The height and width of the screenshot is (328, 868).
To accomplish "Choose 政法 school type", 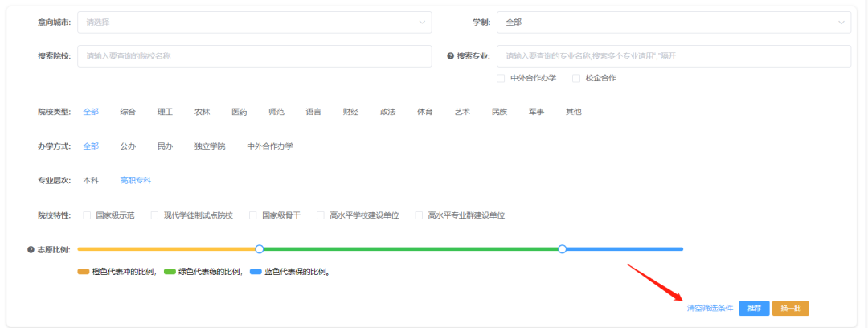I will coord(387,112).
